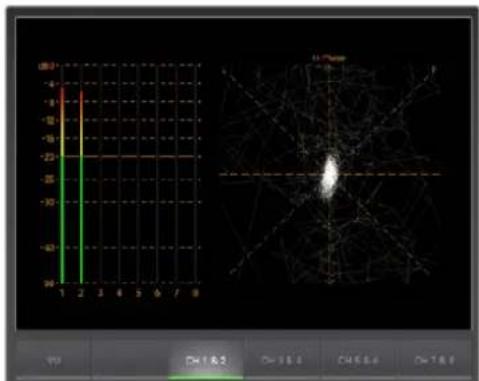Select the VU meter mode button
This screenshot has height=381, width=479.
point(53,361)
